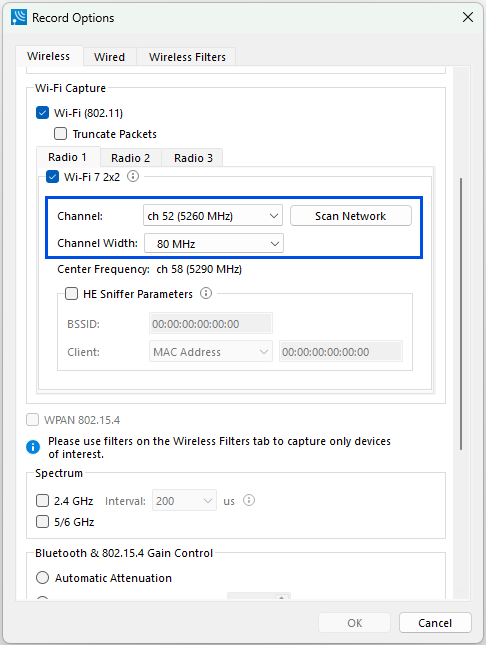This screenshot has width=486, height=645.
Task: Click the blue information icon beside filters note
Action: coord(33,447)
